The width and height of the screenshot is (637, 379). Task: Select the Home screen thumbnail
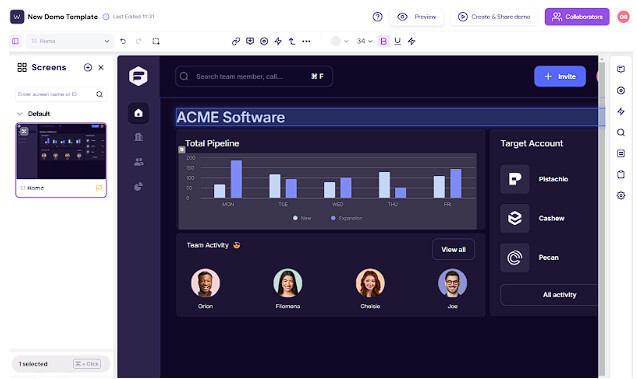[x=61, y=151]
